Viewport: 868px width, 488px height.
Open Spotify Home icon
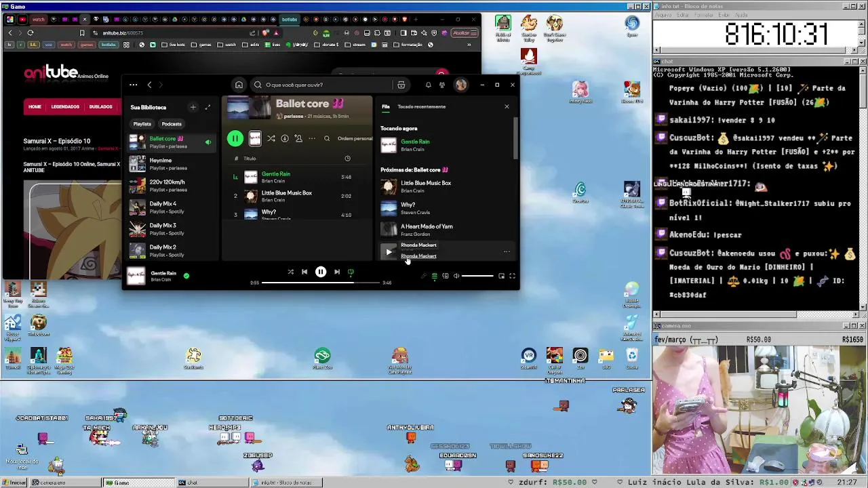(x=239, y=85)
